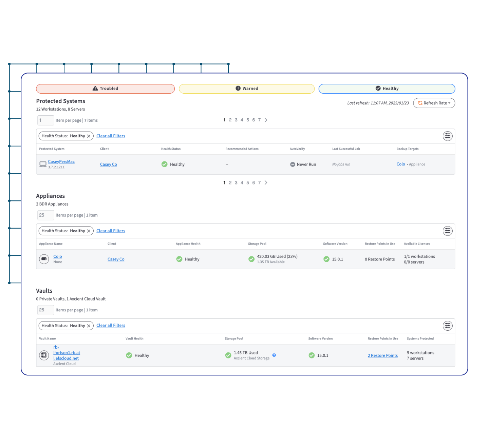Viewport: 489px width, 448px height.
Task: Click Protected Systems items per page field
Action: click(x=45, y=120)
